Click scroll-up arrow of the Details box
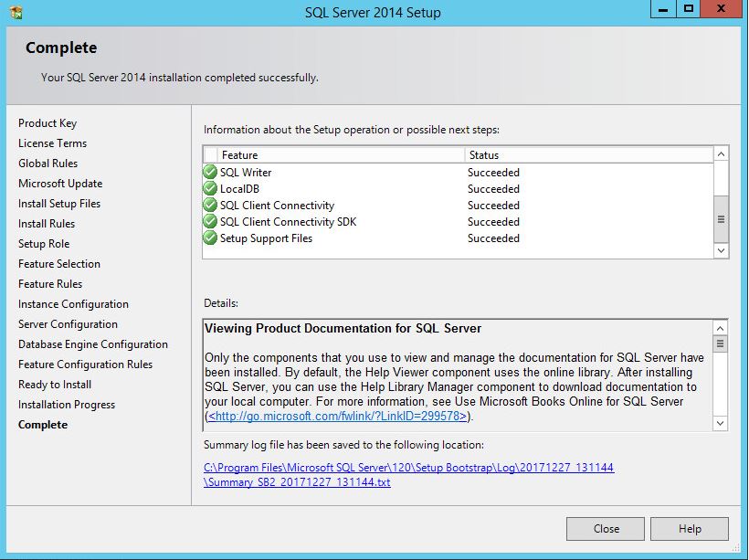 721,328
